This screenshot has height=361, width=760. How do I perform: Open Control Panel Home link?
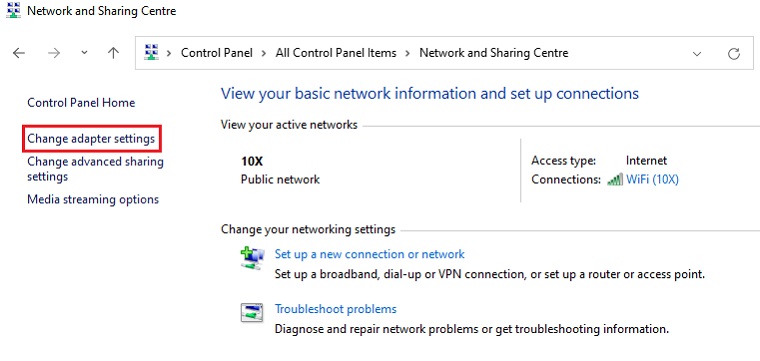[81, 103]
